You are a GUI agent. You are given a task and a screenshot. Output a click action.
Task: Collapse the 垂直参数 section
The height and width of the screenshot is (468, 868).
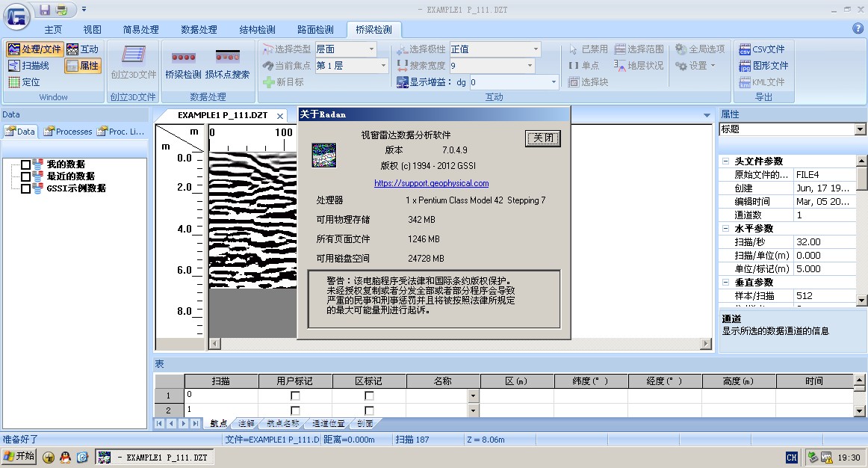click(725, 282)
